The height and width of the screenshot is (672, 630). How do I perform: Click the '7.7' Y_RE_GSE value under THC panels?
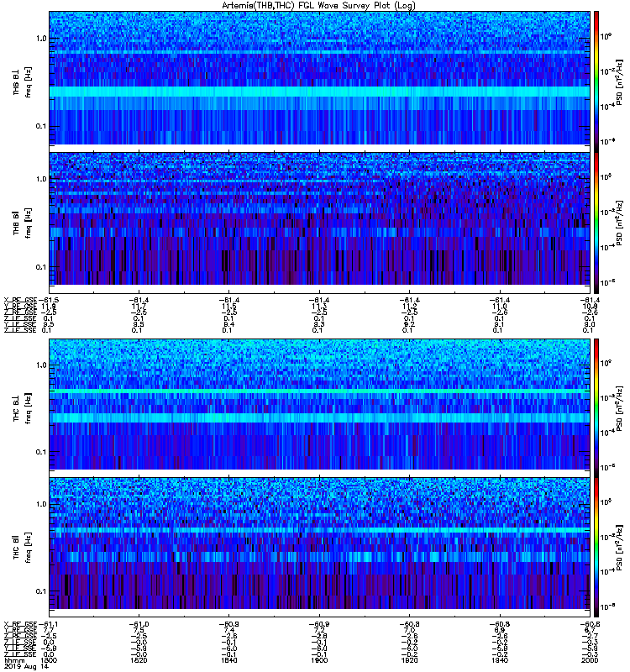coord(49,631)
